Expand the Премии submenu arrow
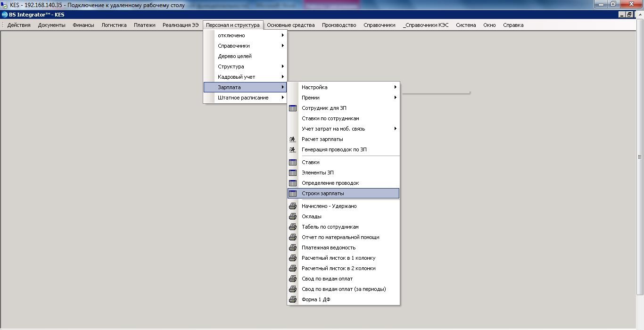Image resolution: width=644 pixels, height=330 pixels. tap(395, 98)
